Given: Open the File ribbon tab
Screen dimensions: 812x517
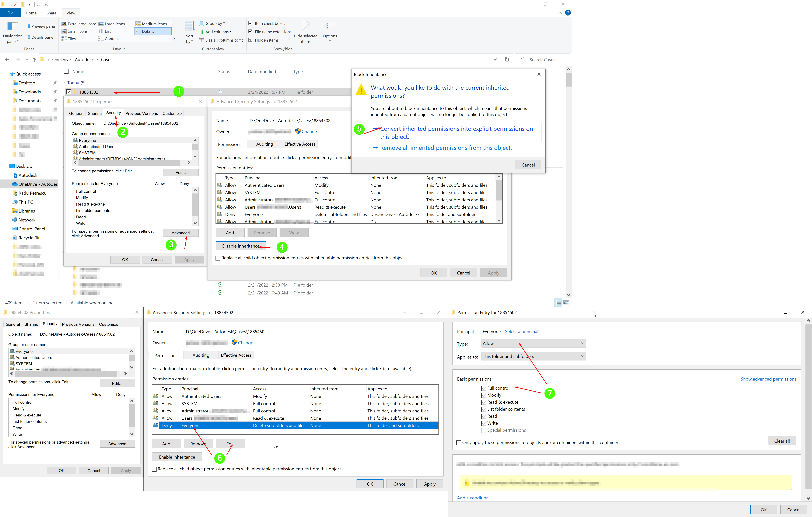Looking at the screenshot, I should (10, 13).
